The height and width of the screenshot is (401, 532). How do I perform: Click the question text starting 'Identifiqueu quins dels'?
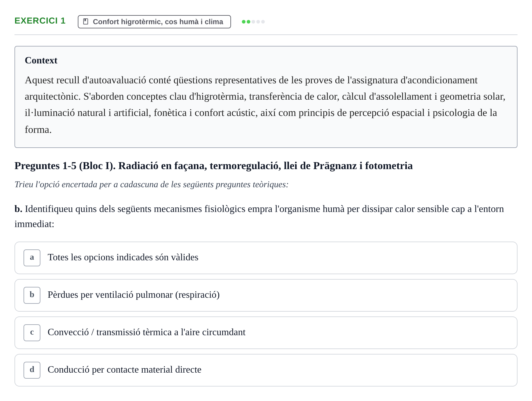(259, 217)
